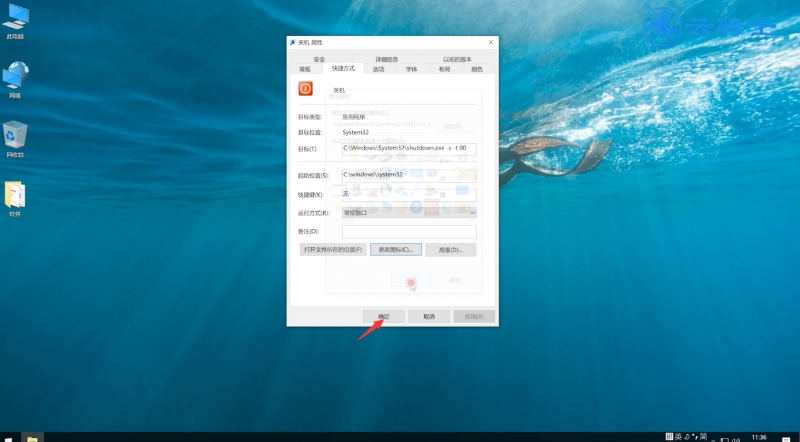Click the 起始位置(S) start-in field
The height and width of the screenshot is (442, 800).
(409, 175)
